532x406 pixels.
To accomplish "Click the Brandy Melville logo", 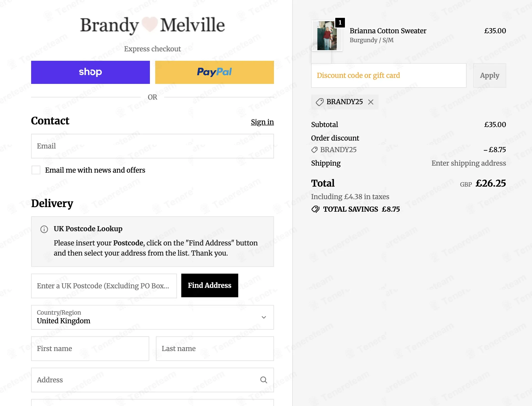I will coord(152,25).
